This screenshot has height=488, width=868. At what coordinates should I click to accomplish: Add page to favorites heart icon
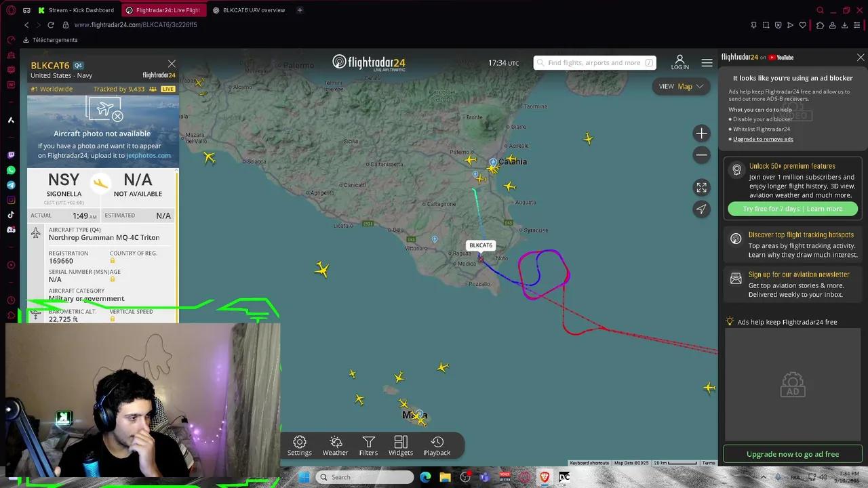click(803, 25)
